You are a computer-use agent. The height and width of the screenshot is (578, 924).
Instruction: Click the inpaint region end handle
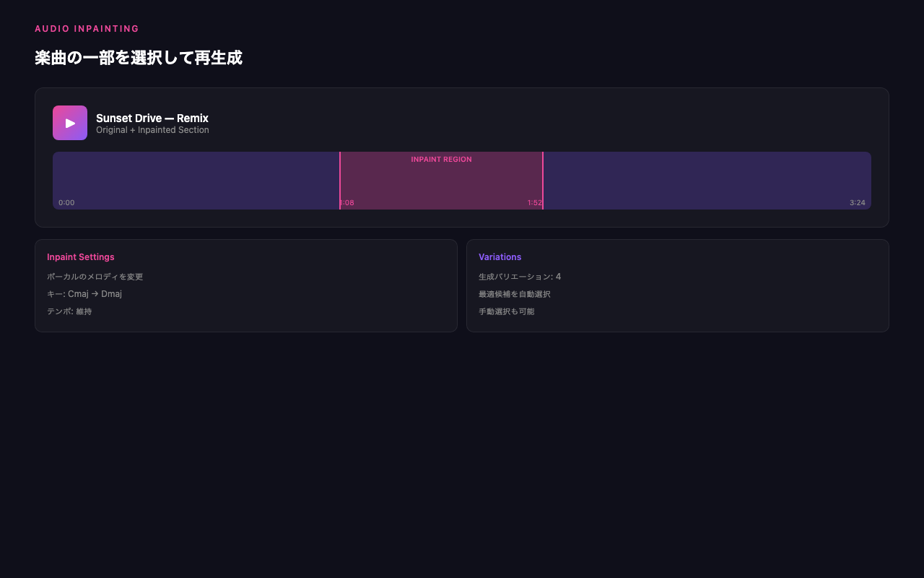point(542,181)
